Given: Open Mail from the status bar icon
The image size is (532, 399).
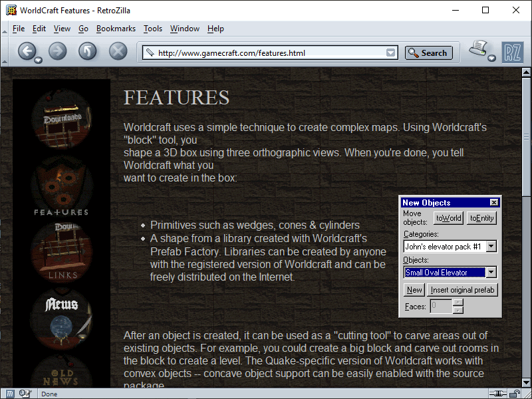Looking at the screenshot, I should [x=25, y=394].
